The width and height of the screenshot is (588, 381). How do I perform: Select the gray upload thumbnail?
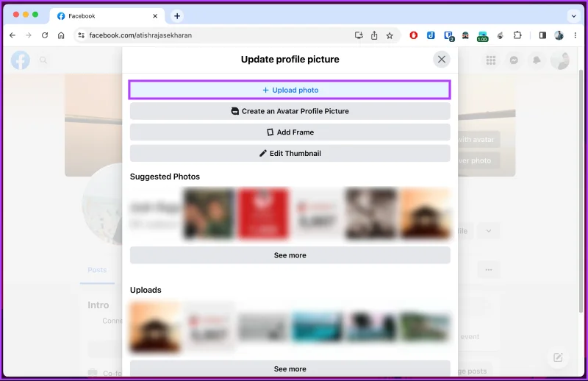tap(263, 327)
